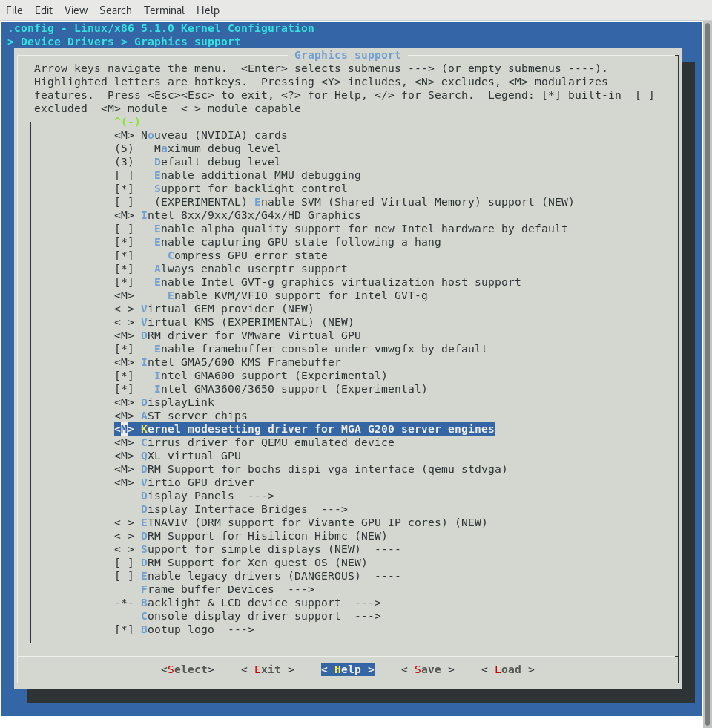712x728 pixels.
Task: Click the Select button at bottom
Action: (187, 669)
